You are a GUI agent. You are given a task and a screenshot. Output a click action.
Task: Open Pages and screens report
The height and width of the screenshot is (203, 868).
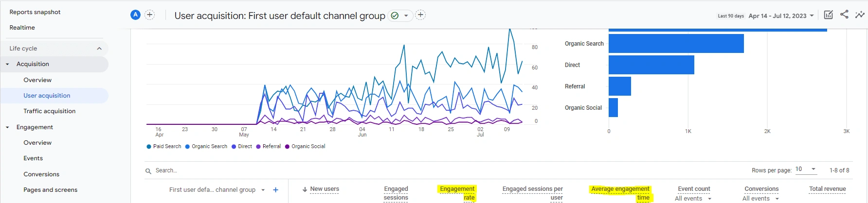click(50, 190)
